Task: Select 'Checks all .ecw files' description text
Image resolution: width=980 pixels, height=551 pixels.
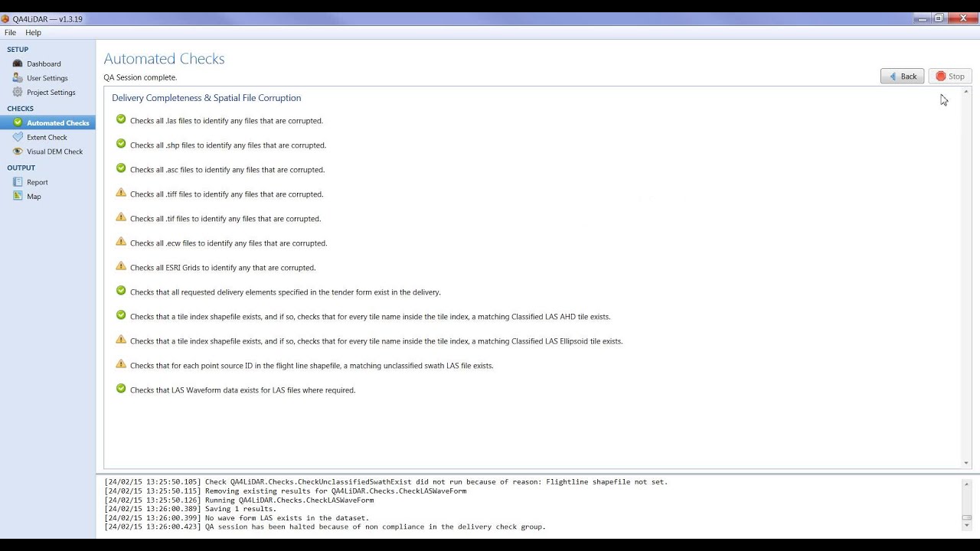Action: 228,243
